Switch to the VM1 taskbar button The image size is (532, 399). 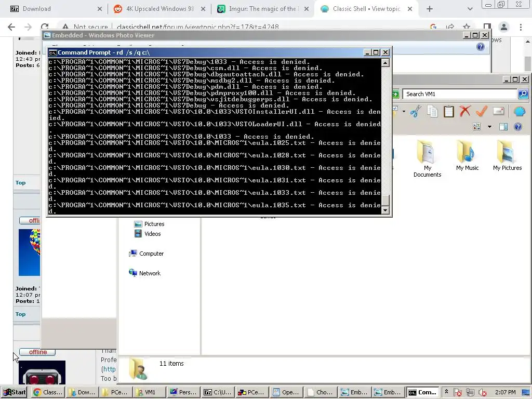(x=149, y=392)
